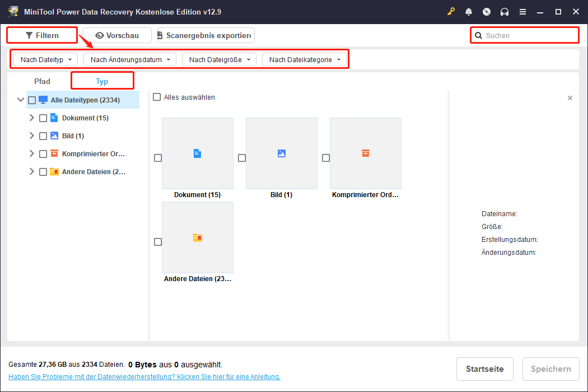Tick the checkbox beside Bild thumbnail
Viewport: 588px width, 392px height.
(242, 158)
